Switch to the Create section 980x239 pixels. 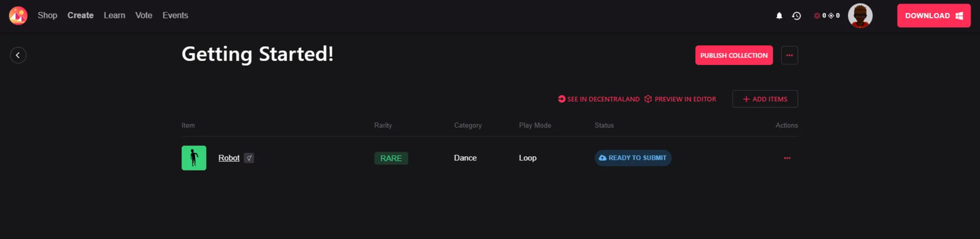(80, 15)
